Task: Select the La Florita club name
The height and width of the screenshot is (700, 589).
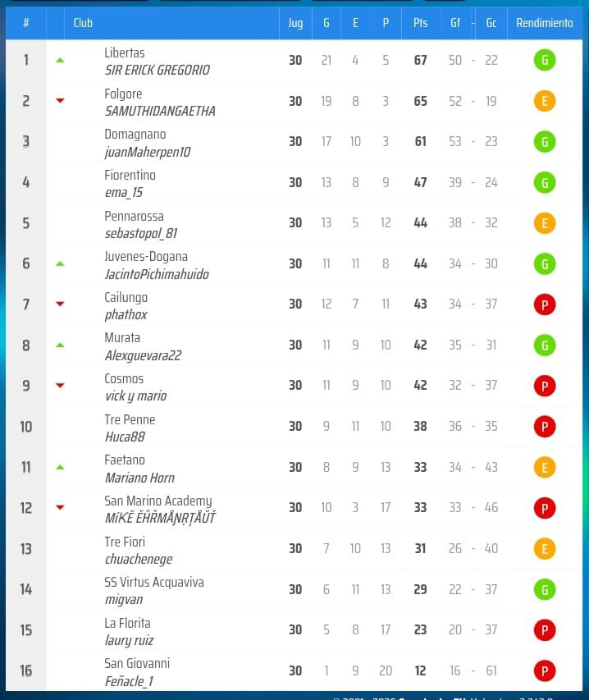Action: point(127,623)
